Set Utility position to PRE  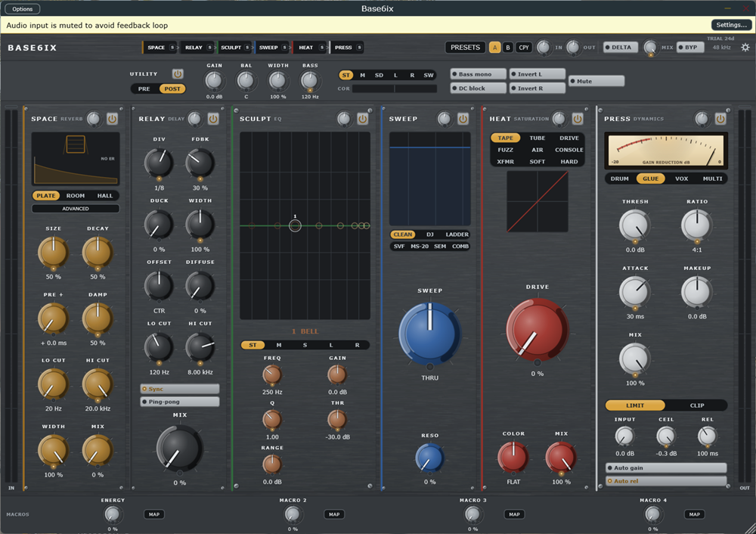point(144,88)
